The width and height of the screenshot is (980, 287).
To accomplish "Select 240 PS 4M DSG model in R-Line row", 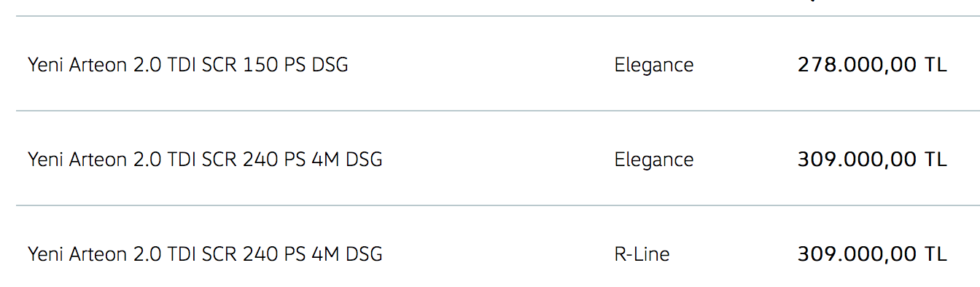I will click(205, 254).
